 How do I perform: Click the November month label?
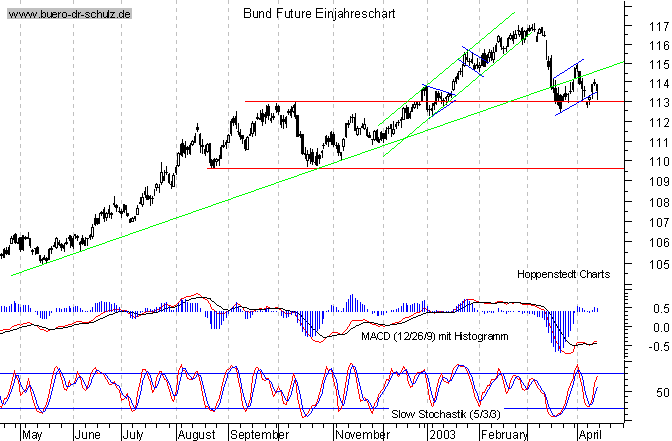[362, 435]
